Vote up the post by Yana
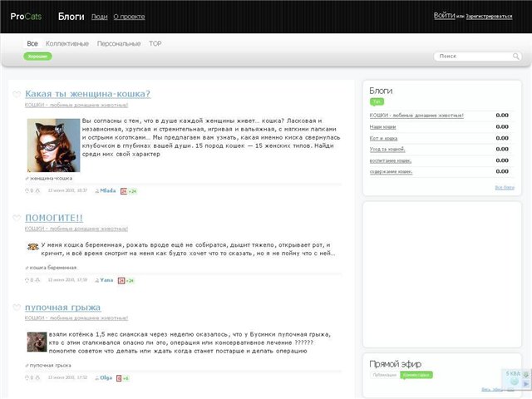 [x=27, y=280]
